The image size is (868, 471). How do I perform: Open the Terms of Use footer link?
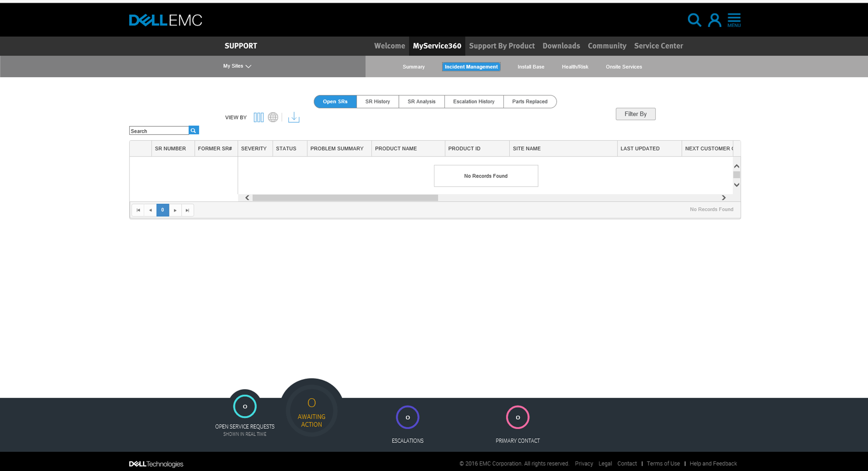(x=663, y=464)
